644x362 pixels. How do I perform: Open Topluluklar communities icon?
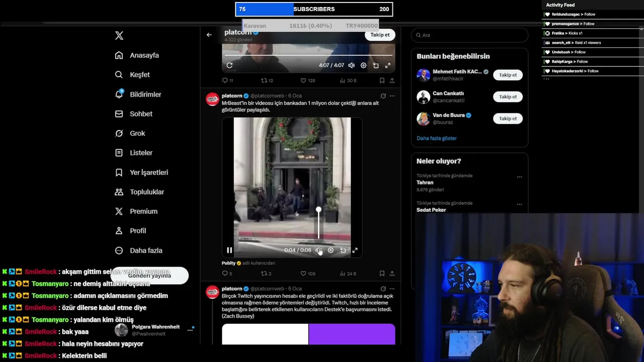pyautogui.click(x=119, y=192)
